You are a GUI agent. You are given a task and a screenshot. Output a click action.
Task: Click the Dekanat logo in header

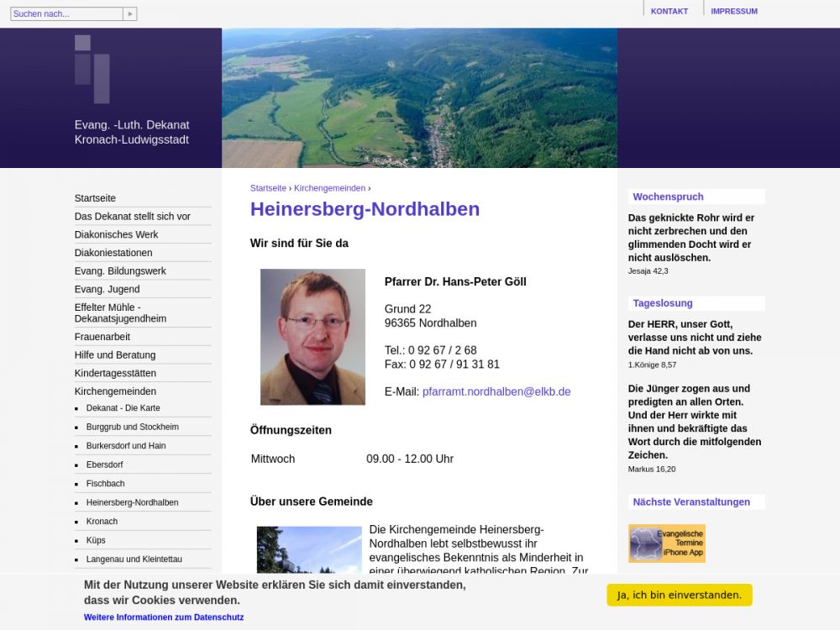[x=92, y=69]
